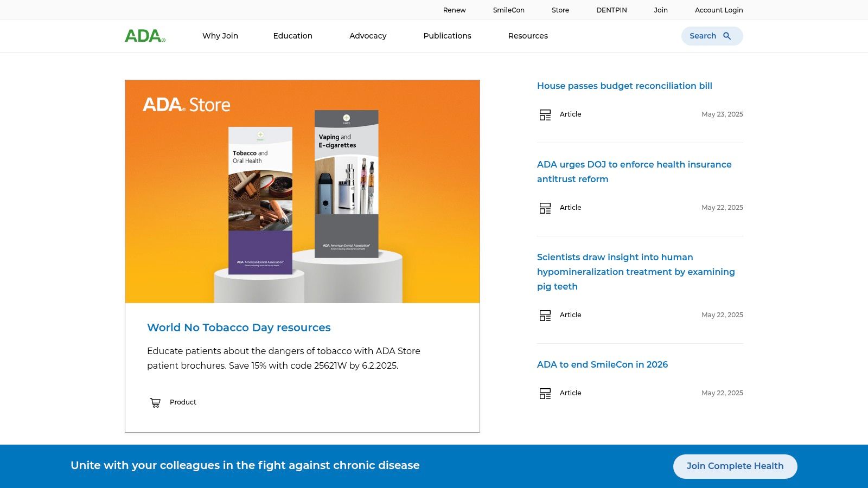
Task: Open ADA to end SmileCon in 2026
Action: 602,364
